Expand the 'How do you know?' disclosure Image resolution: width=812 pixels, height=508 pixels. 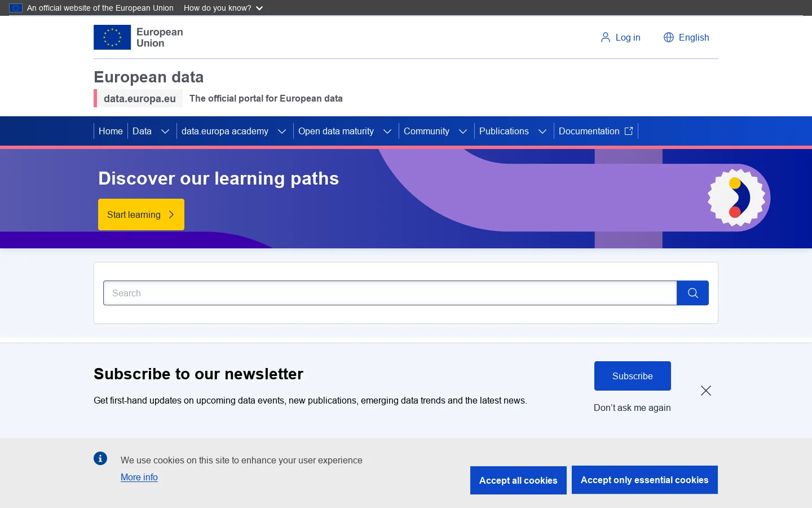coord(223,8)
